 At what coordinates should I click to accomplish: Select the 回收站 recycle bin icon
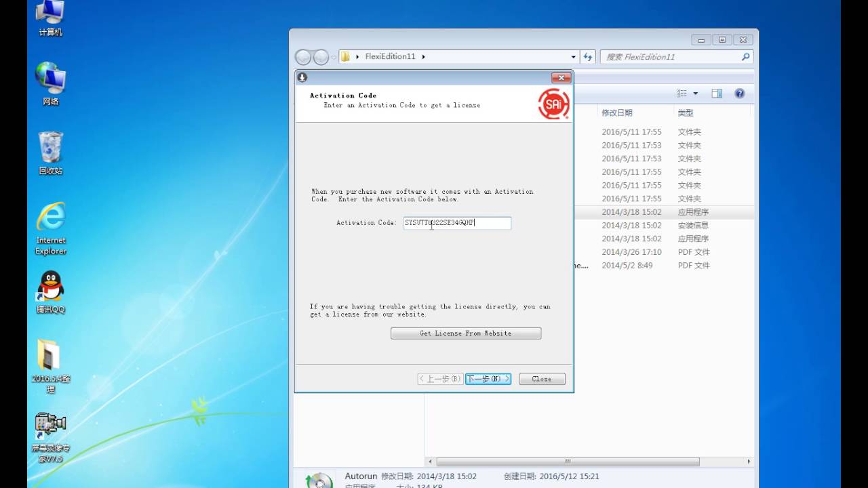click(x=50, y=153)
